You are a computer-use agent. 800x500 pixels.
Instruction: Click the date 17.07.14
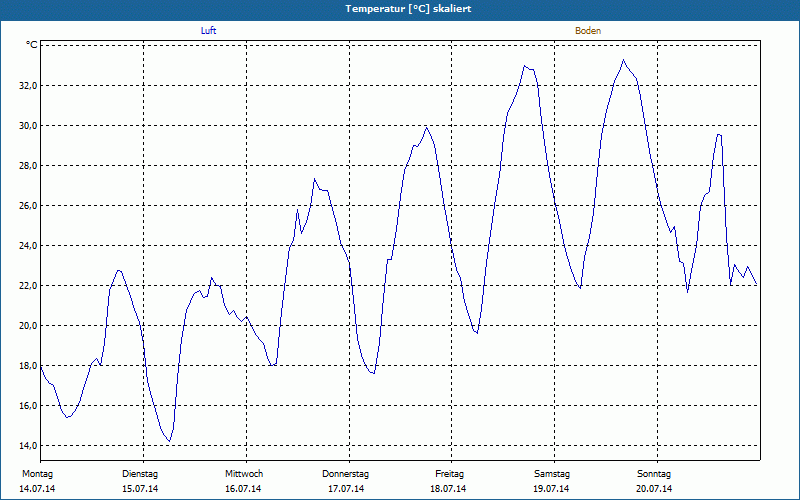pyautogui.click(x=346, y=489)
